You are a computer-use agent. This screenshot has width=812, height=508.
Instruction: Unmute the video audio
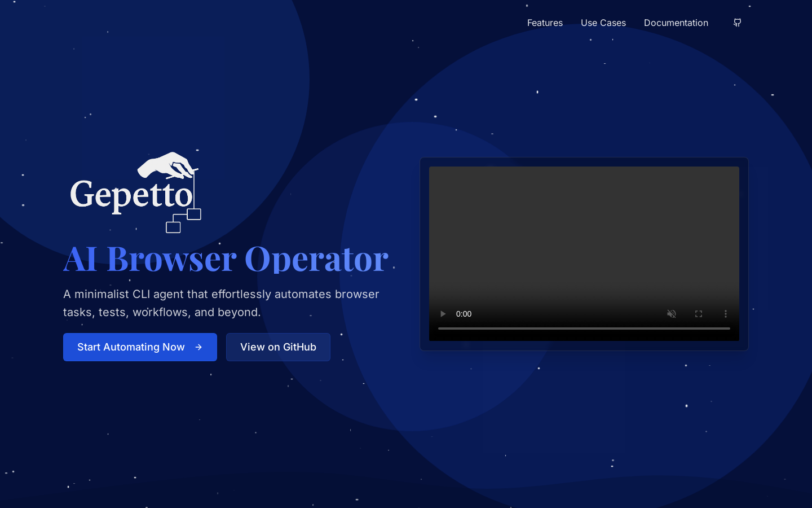tap(672, 314)
